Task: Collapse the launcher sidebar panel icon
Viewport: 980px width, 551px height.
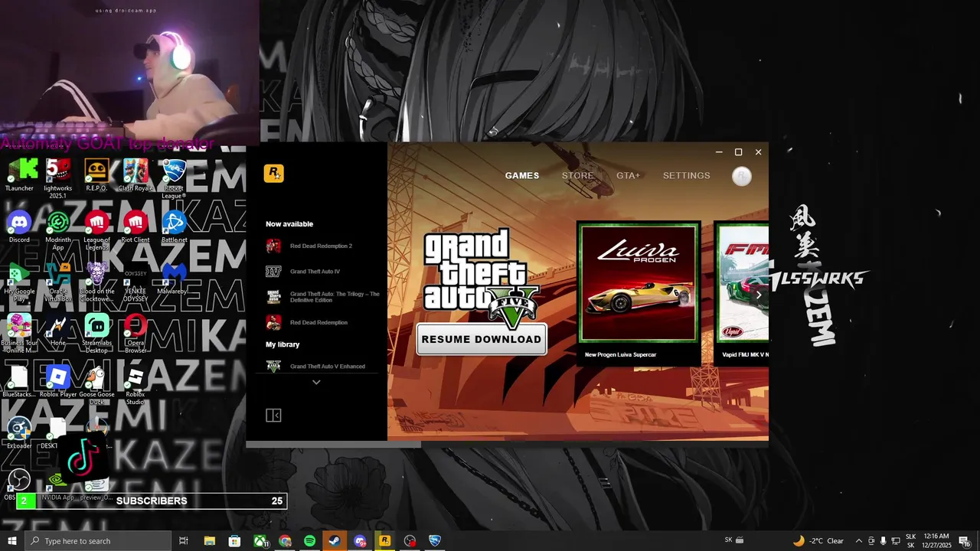Action: coord(273,416)
